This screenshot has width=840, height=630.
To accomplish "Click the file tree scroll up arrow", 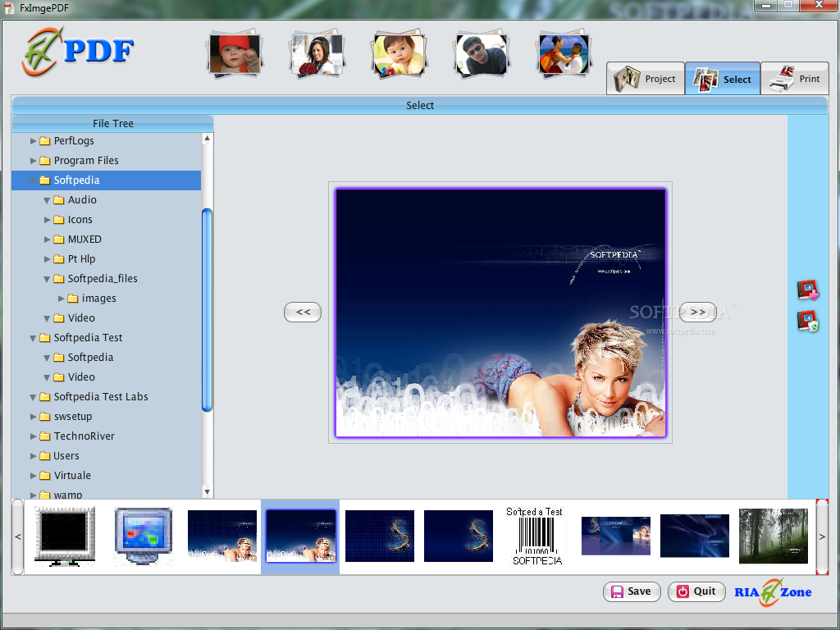I will point(207,139).
